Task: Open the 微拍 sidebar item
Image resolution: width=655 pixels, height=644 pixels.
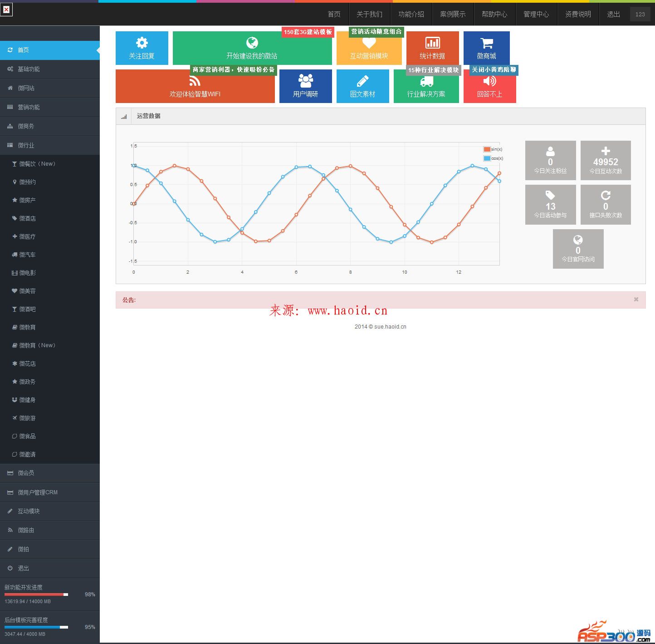Action: (50, 549)
